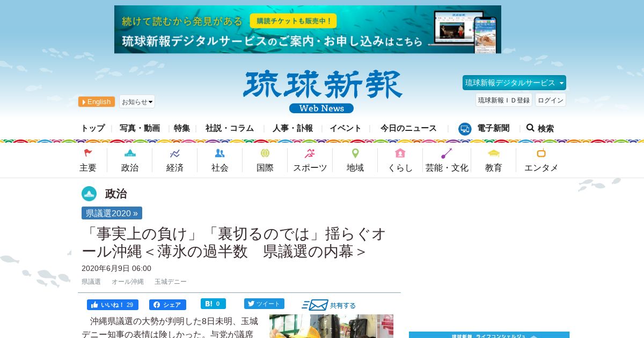Click the 検索 magnifying glass icon
Image resolution: width=644 pixels, height=338 pixels.
pyautogui.click(x=530, y=128)
